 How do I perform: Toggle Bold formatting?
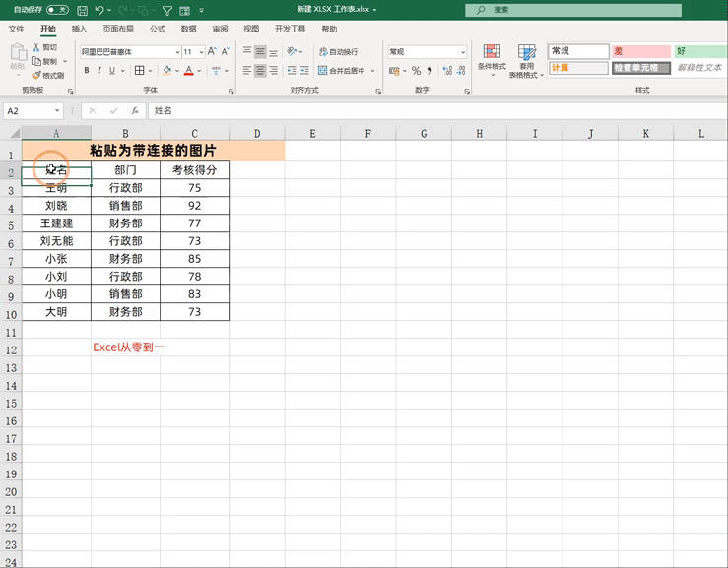87,71
